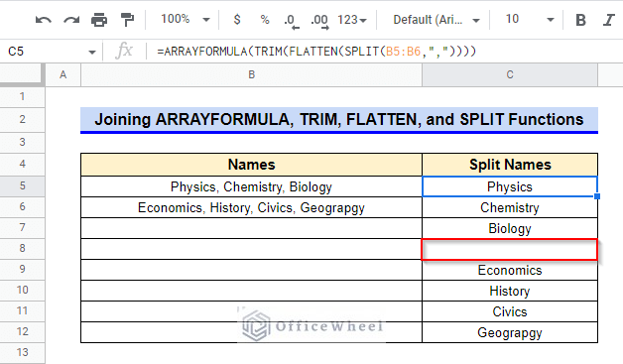This screenshot has height=364, width=623.
Task: Select the Paint format roller icon
Action: coord(127,20)
